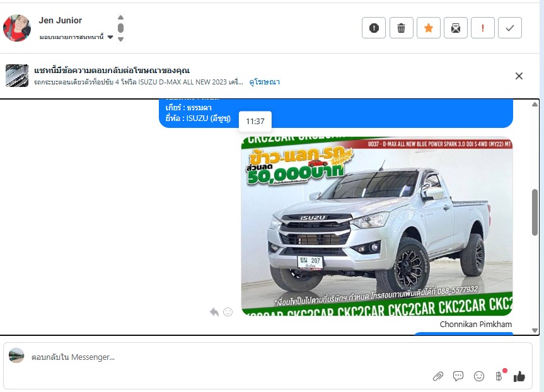
Task: Open the ad thumbnail in banner
Action: point(16,76)
